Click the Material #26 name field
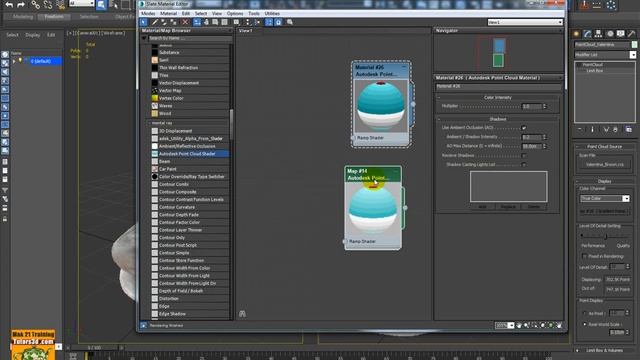The height and width of the screenshot is (360, 640). pos(498,87)
